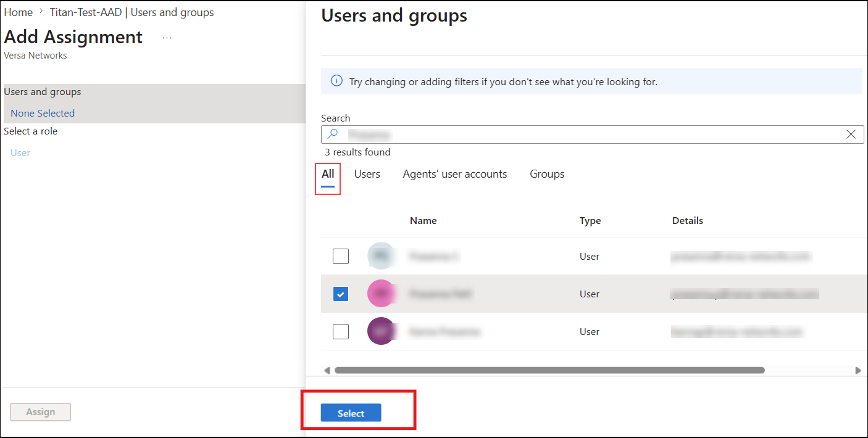Click the User role link
Image resolution: width=868 pixels, height=438 pixels.
click(x=20, y=152)
